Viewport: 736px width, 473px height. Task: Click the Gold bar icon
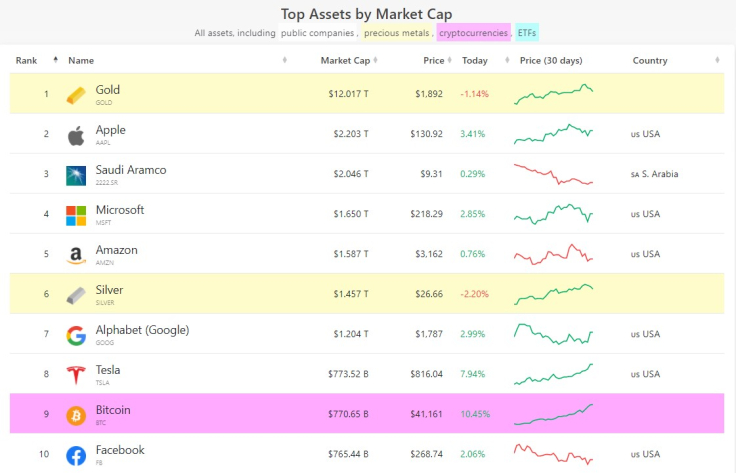click(x=76, y=95)
